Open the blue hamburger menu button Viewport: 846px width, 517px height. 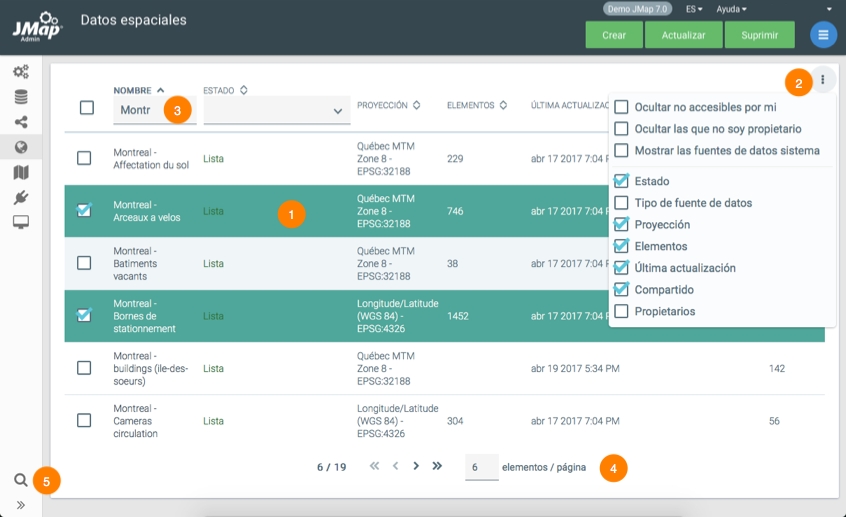click(823, 35)
